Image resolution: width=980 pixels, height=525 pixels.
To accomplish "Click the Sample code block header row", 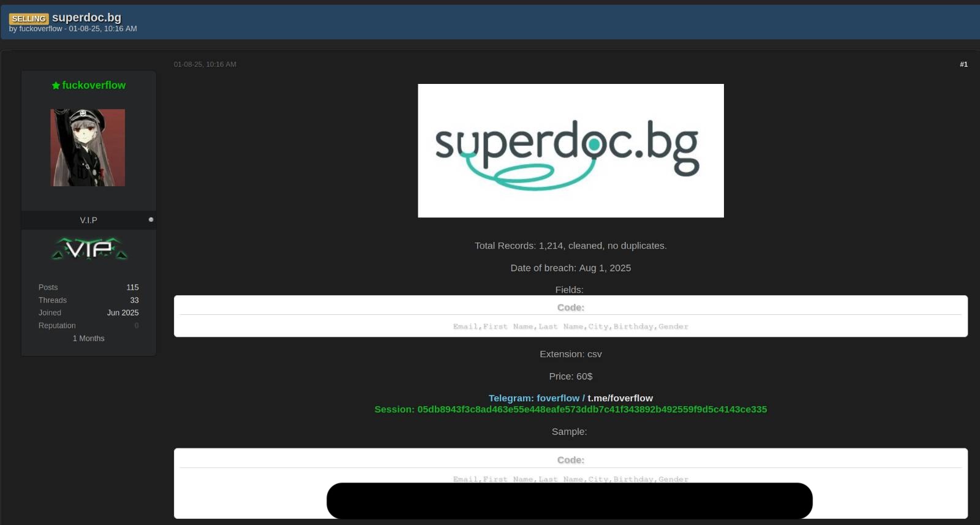I will [571, 479].
